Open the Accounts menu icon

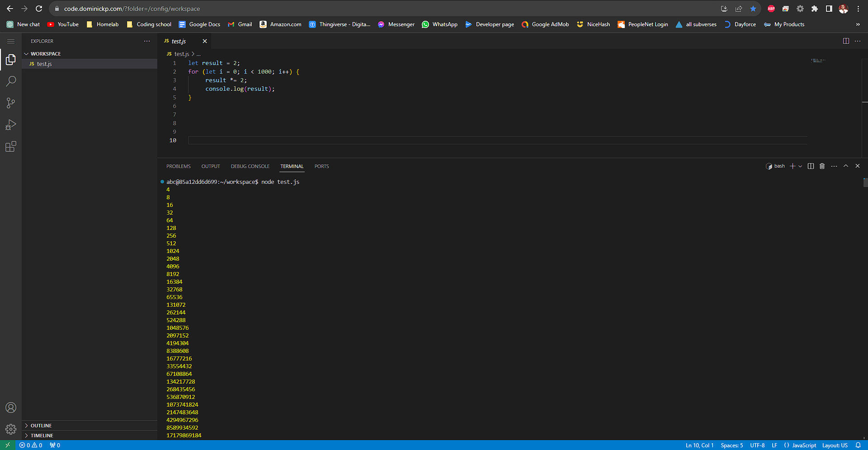tap(11, 408)
